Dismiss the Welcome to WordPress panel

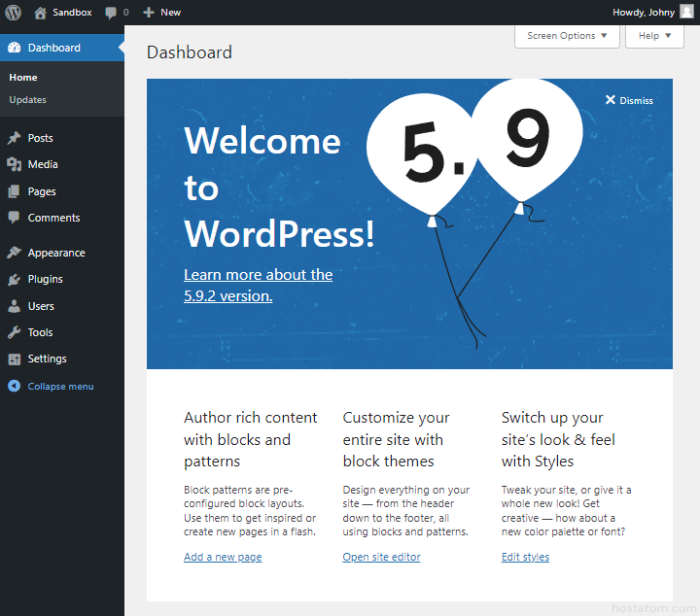[x=629, y=100]
